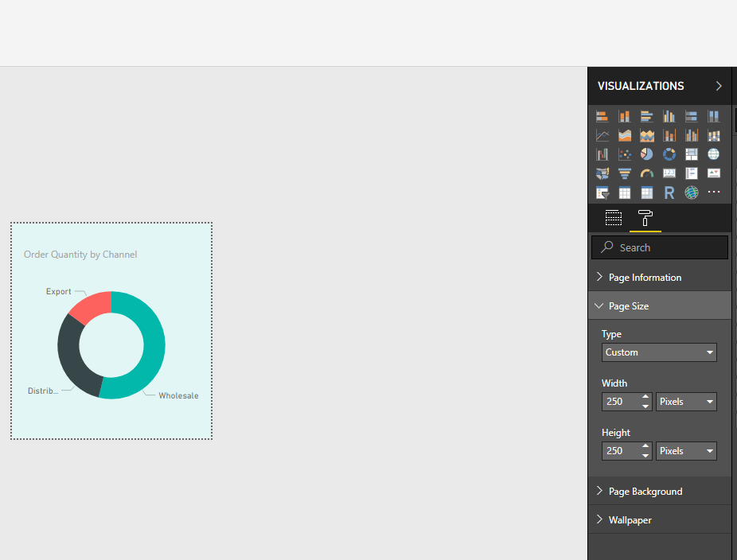737x560 pixels.
Task: Open the Width units Pixels dropdown
Action: pos(686,401)
